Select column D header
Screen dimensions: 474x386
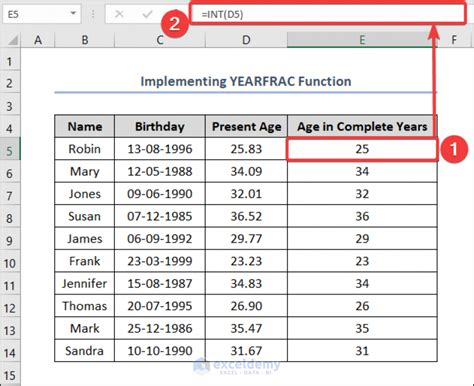pos(246,40)
